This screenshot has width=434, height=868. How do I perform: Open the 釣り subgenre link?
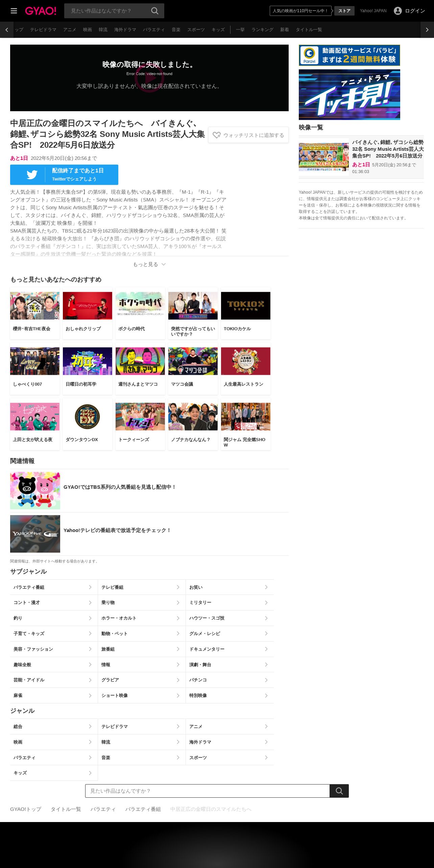[x=54, y=618]
